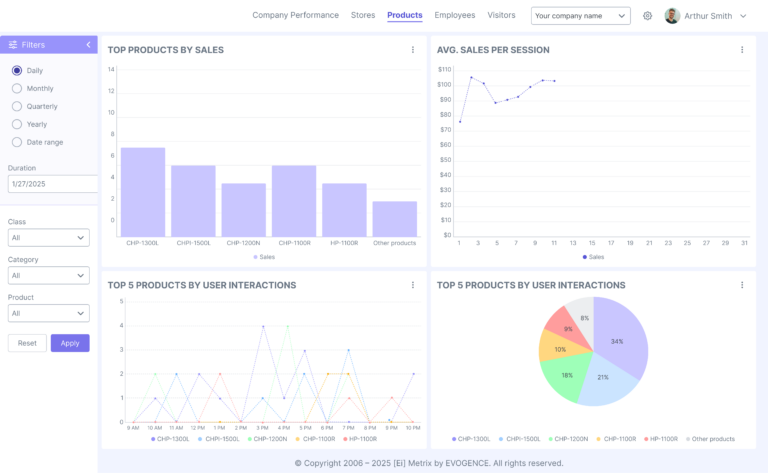This screenshot has height=473, width=768.
Task: Collapse the Filters panel with arrow
Action: coord(88,45)
